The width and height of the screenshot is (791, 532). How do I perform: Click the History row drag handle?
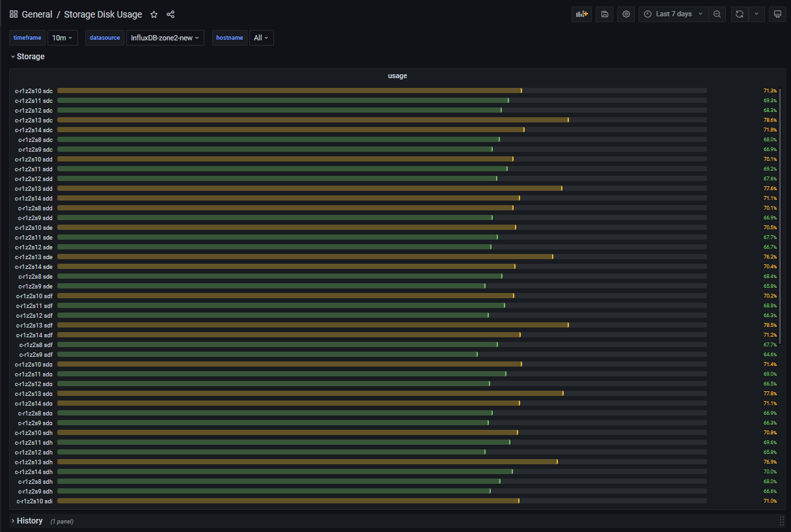(x=782, y=521)
